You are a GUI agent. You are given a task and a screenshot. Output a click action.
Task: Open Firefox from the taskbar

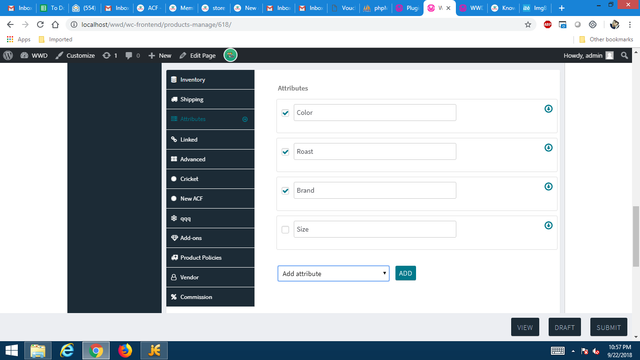pos(125,350)
